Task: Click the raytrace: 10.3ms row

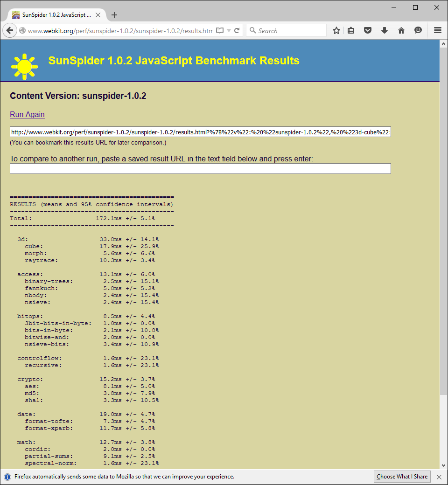Action: (x=90, y=260)
